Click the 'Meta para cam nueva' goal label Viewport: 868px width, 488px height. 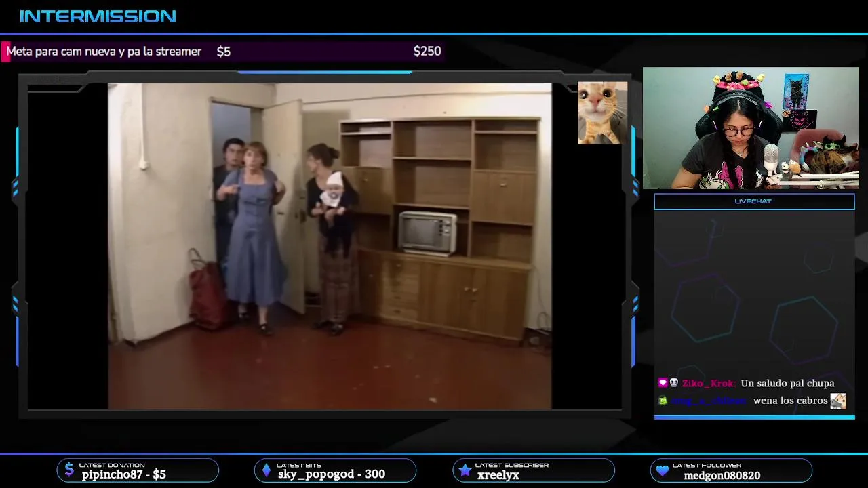(104, 52)
